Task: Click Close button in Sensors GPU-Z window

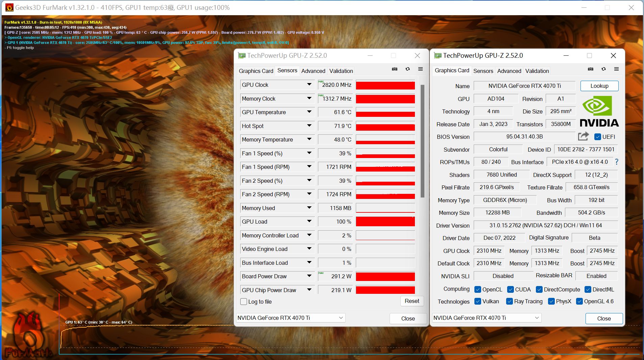Action: (408, 318)
